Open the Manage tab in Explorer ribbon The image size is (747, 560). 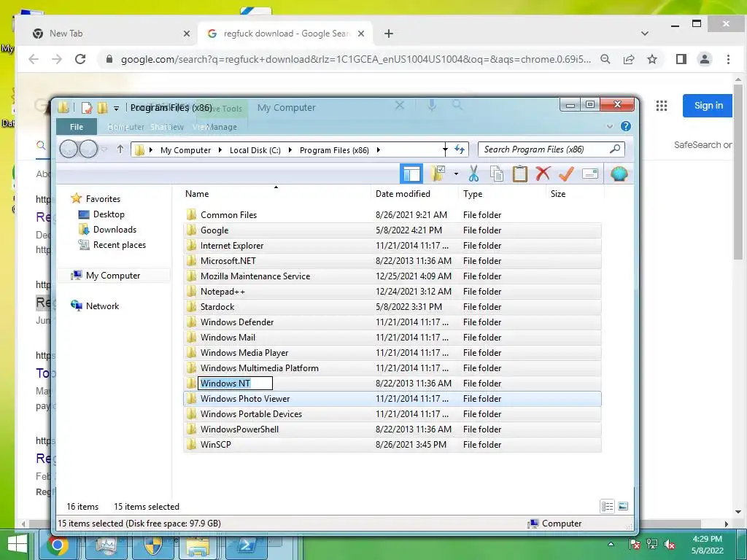click(x=222, y=127)
